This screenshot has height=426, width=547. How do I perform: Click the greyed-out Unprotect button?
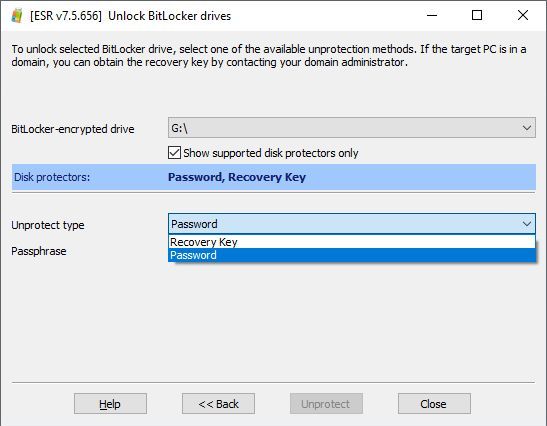point(326,404)
